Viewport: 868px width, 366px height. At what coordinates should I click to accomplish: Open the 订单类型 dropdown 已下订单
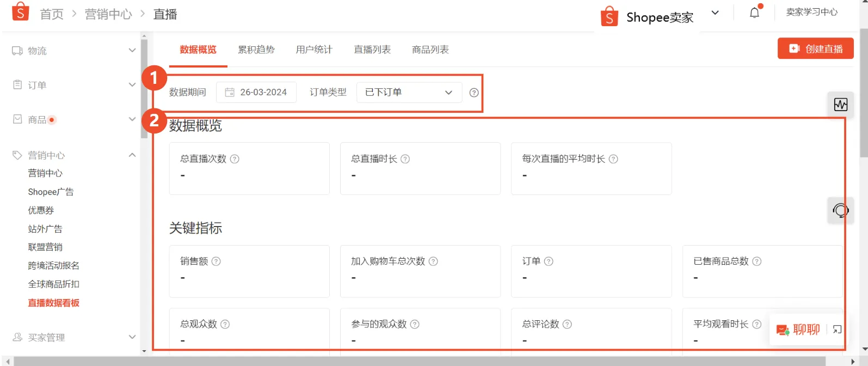click(x=409, y=92)
